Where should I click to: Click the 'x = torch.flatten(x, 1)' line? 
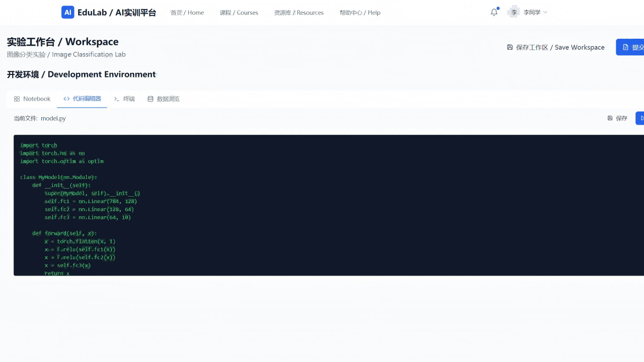(80, 241)
